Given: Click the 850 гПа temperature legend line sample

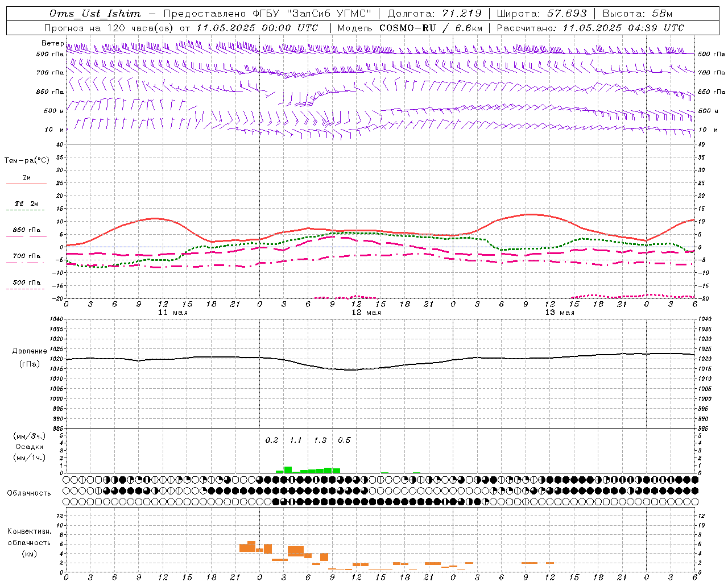Looking at the screenshot, I should coord(26,236).
